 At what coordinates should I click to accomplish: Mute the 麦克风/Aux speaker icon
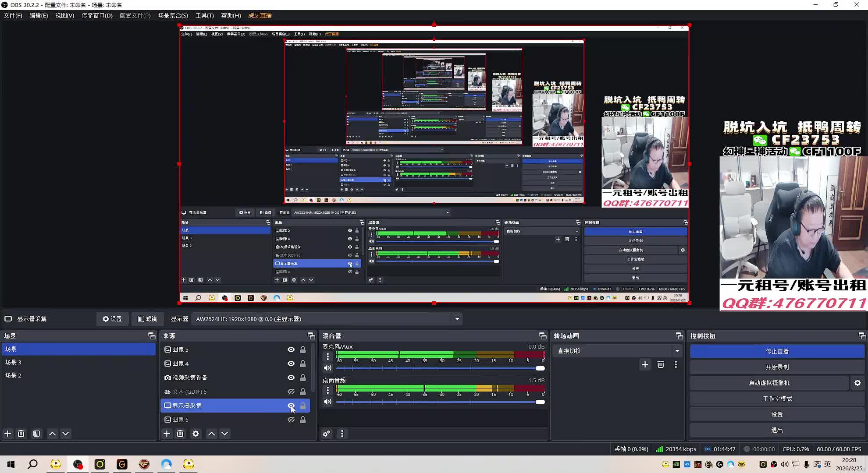click(x=327, y=368)
